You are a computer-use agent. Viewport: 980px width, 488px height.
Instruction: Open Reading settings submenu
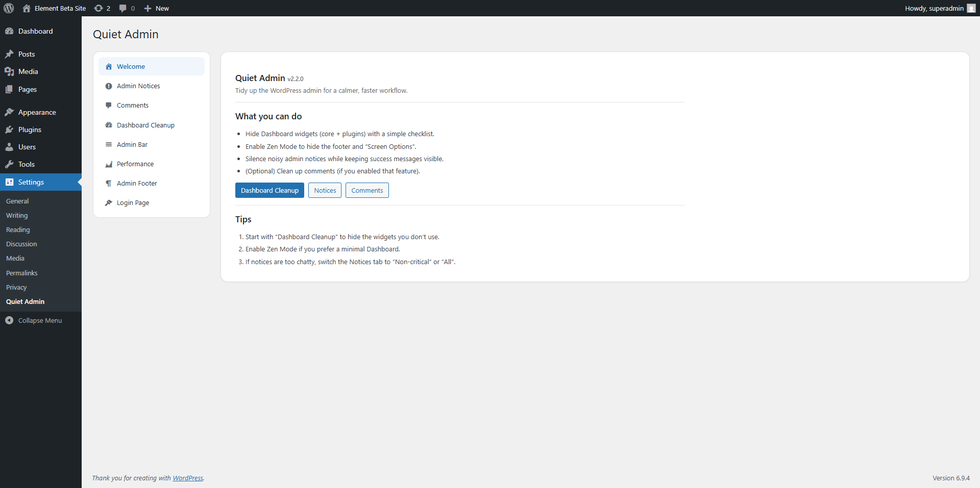[x=41, y=229]
